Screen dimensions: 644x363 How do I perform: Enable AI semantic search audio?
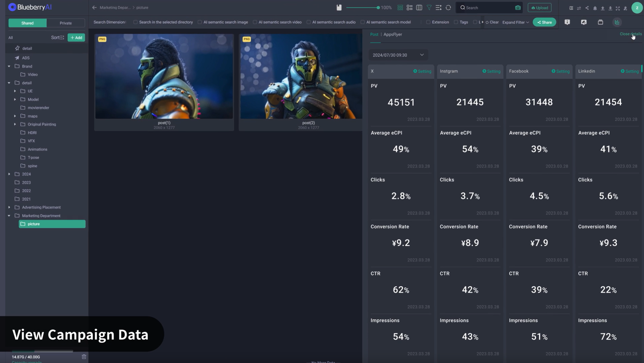(x=308, y=22)
